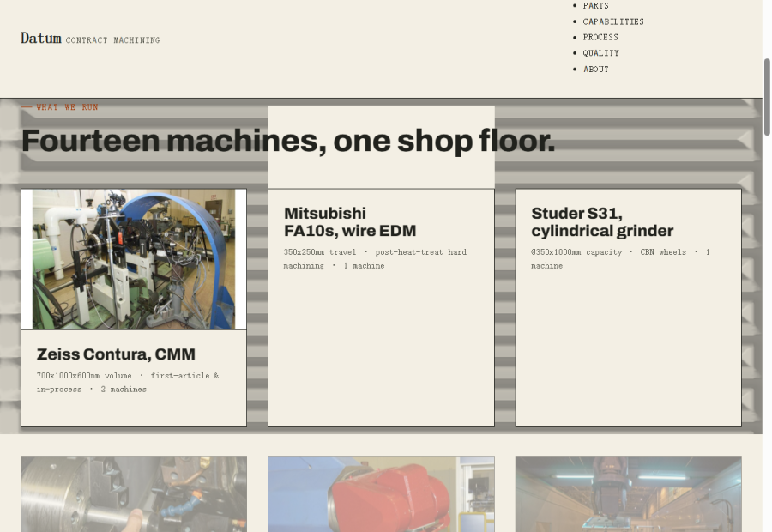Click the CONTRACT MACHINING tagline

point(112,39)
